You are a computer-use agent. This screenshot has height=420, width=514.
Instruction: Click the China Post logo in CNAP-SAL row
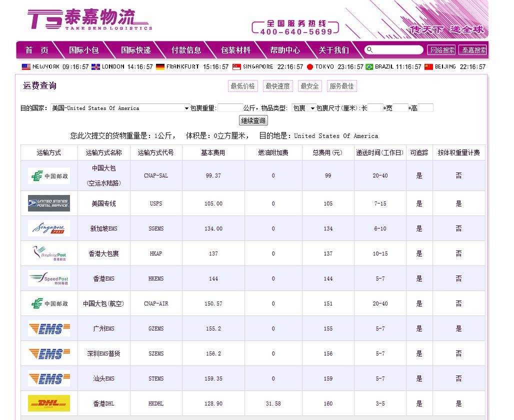pos(49,176)
